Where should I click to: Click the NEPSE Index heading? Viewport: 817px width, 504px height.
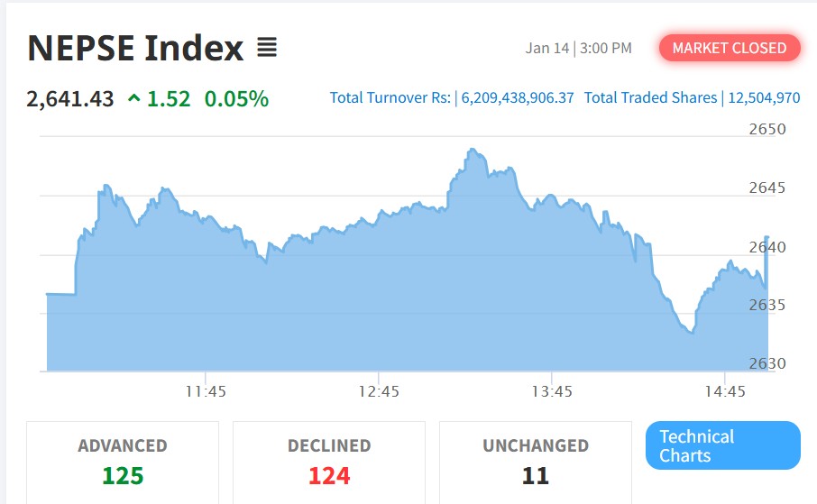[x=135, y=48]
